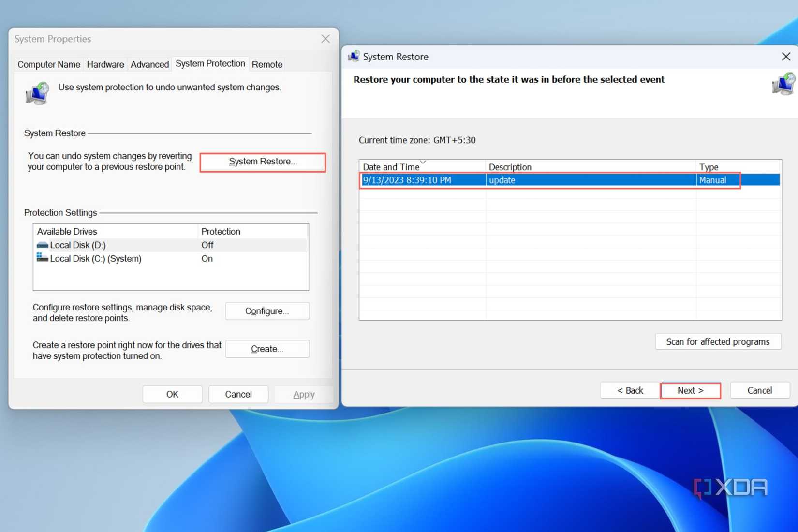Select the Local Disk (C:) system drive icon
The height and width of the screenshot is (532, 798).
[x=43, y=258]
